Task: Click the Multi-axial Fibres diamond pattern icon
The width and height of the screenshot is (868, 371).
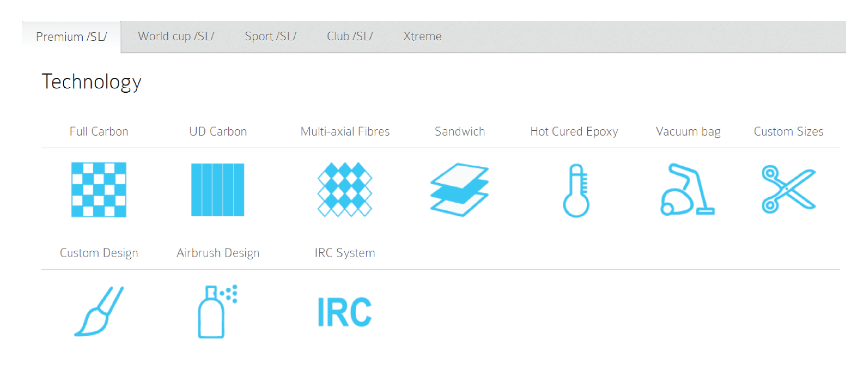Action: [344, 190]
